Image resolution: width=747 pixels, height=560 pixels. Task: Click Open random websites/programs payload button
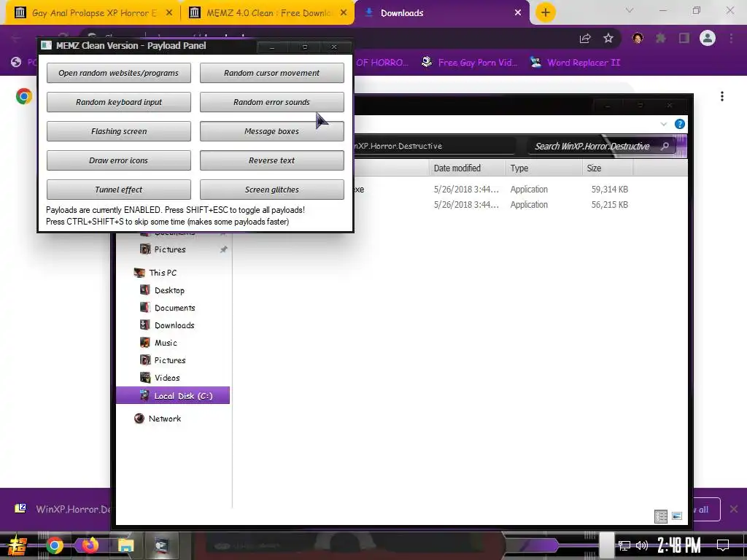[119, 73]
